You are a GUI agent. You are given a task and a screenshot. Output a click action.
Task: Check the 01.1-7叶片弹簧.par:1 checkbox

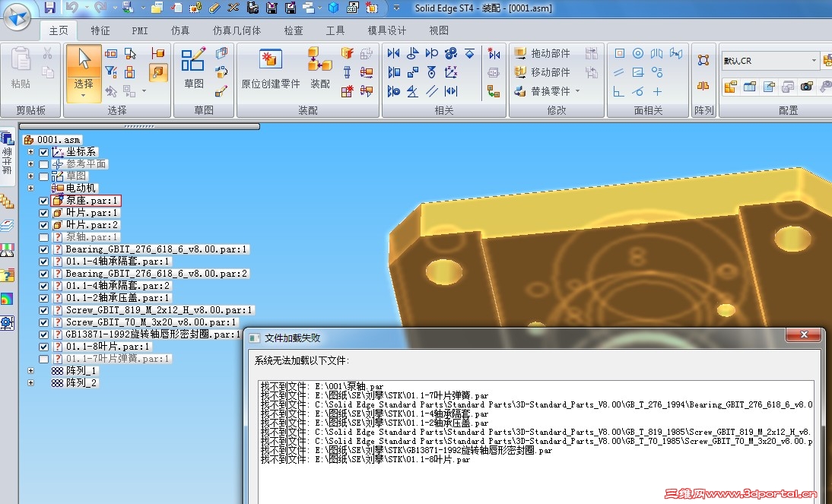[43, 359]
